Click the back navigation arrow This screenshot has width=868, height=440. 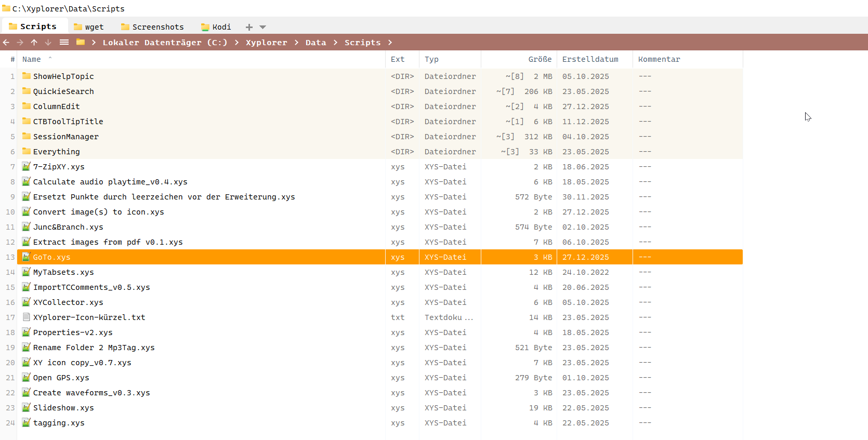coord(6,43)
